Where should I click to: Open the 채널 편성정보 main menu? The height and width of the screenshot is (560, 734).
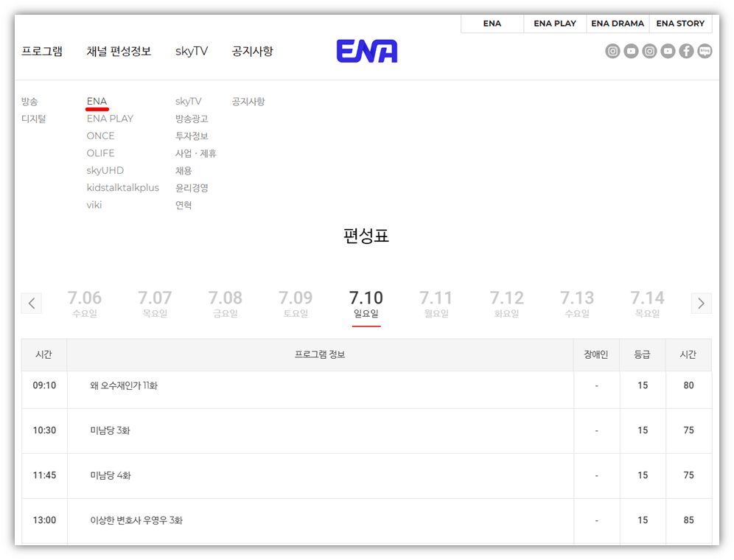[x=119, y=51]
